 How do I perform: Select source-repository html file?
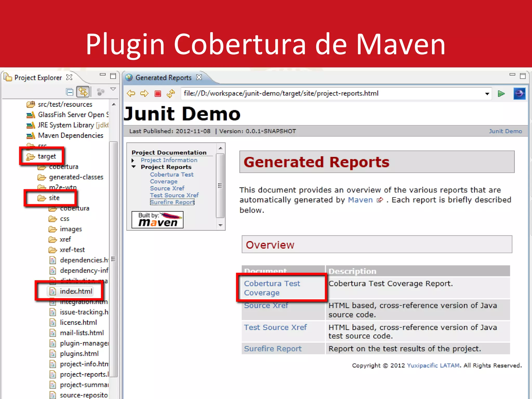[78, 395]
